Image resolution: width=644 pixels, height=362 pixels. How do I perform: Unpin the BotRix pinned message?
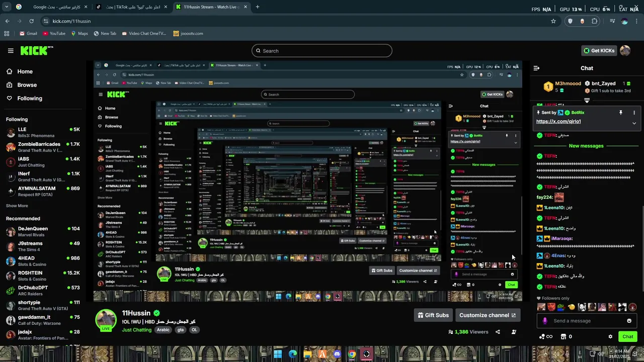[621, 113]
